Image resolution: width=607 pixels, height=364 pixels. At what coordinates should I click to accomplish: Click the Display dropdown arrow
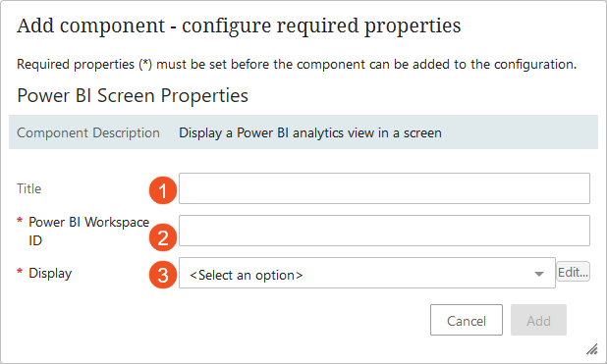pos(539,274)
